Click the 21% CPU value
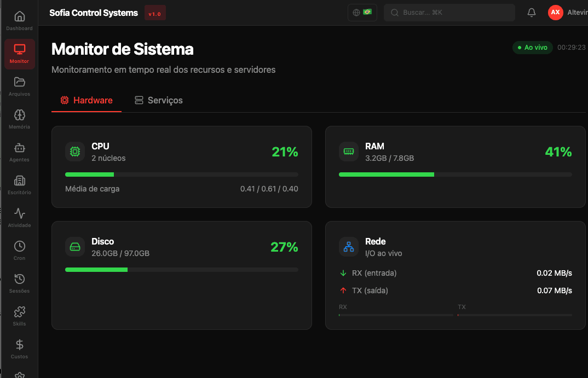 tap(285, 152)
